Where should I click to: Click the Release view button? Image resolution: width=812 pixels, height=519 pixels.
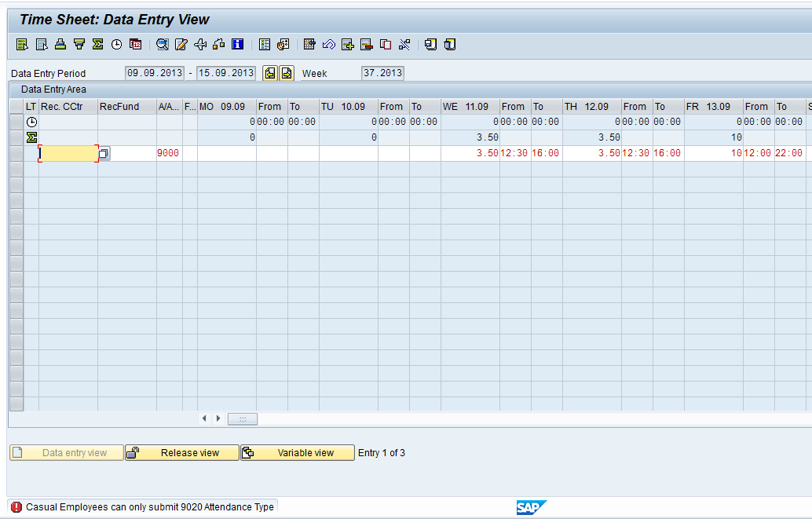click(182, 453)
